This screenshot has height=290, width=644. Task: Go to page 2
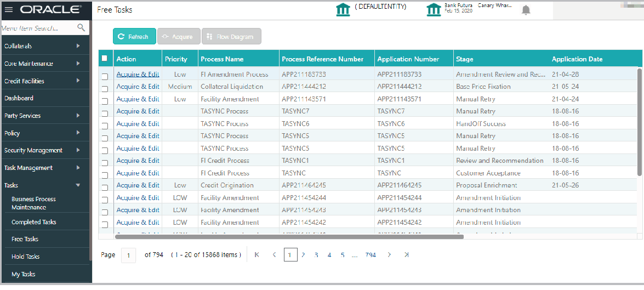click(x=303, y=255)
